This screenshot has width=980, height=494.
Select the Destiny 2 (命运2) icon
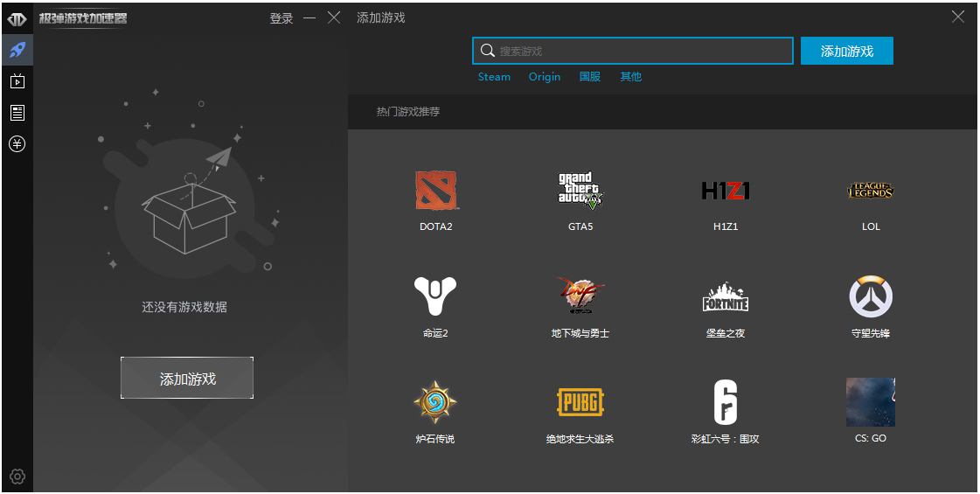[435, 296]
